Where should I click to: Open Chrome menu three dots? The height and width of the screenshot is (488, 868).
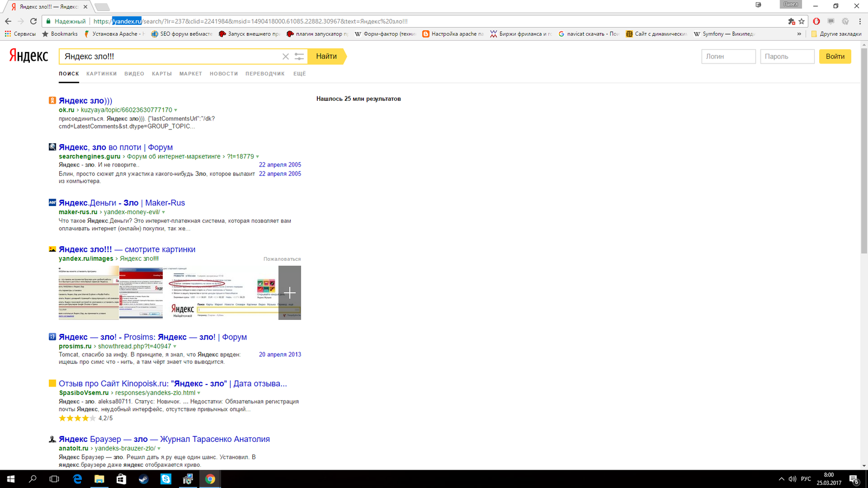click(x=860, y=21)
